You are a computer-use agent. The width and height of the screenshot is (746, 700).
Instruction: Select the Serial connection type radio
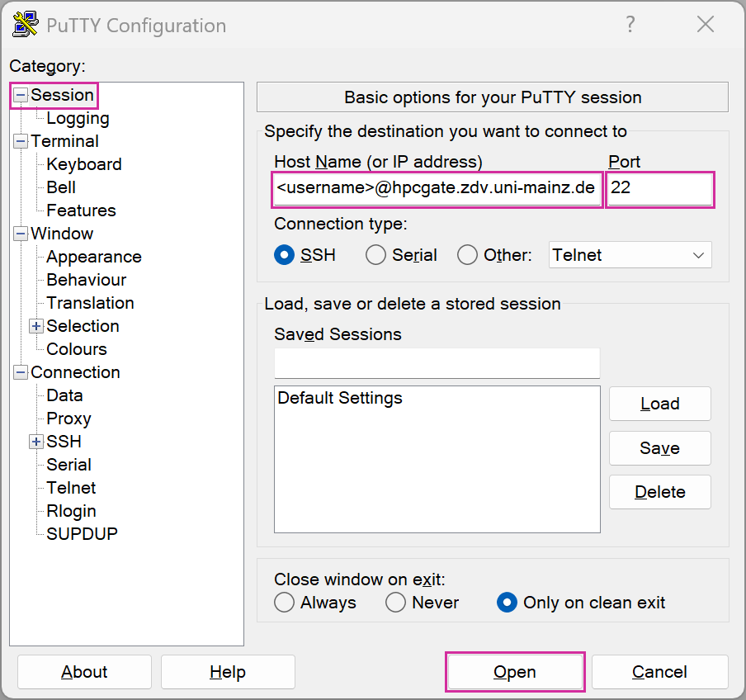(375, 255)
